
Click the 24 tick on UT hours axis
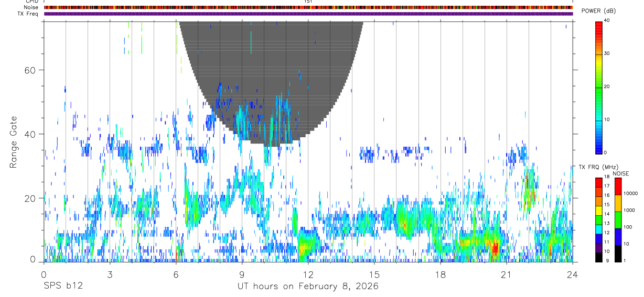pos(573,275)
